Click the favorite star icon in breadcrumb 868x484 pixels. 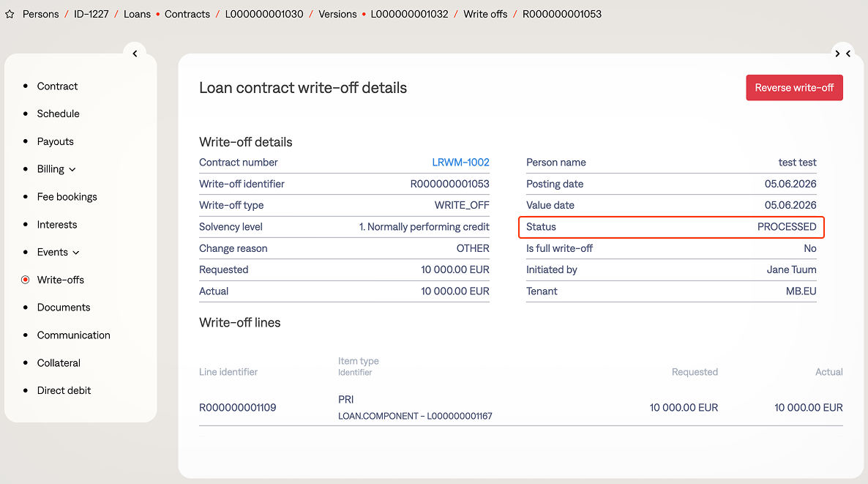click(x=10, y=15)
